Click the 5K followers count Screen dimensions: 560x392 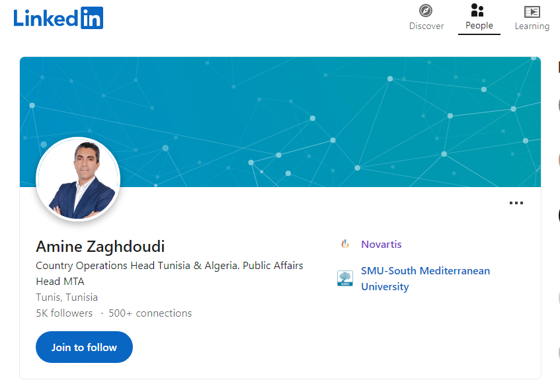click(64, 313)
